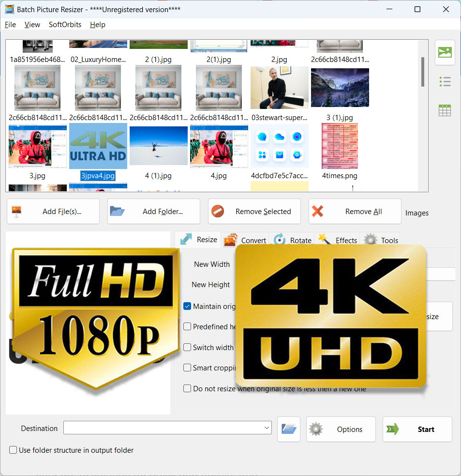The width and height of the screenshot is (461, 476).
Task: Select the 03stewart-super thumbnail
Action: tap(279, 88)
